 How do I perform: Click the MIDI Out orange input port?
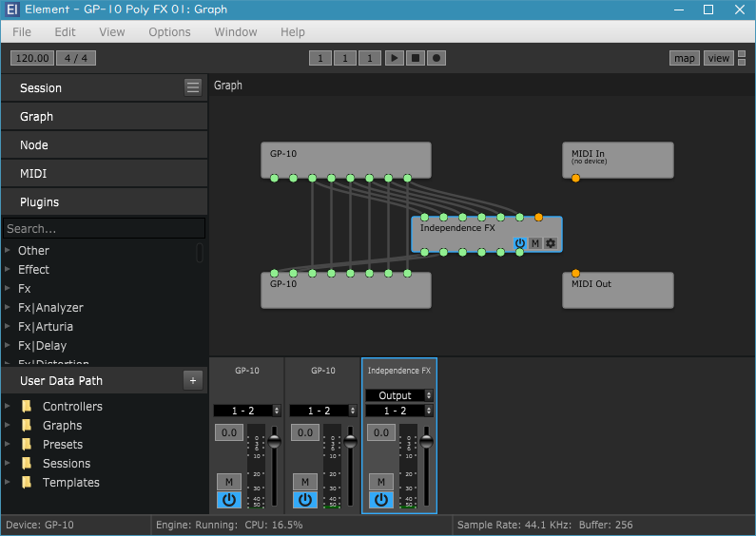point(575,274)
